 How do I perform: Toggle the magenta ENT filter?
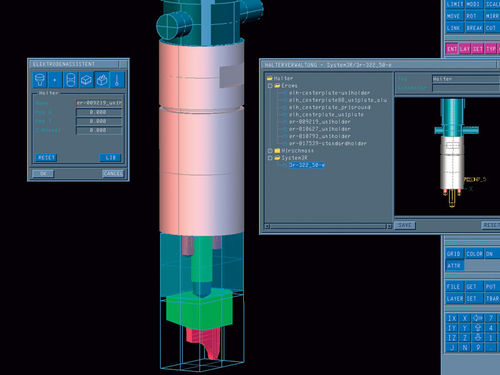tap(452, 49)
